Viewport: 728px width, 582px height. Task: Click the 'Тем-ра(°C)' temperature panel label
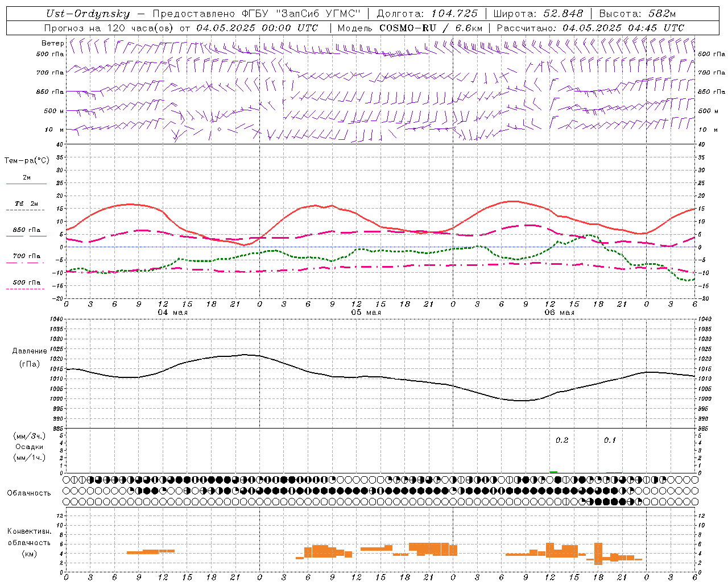[x=27, y=160]
